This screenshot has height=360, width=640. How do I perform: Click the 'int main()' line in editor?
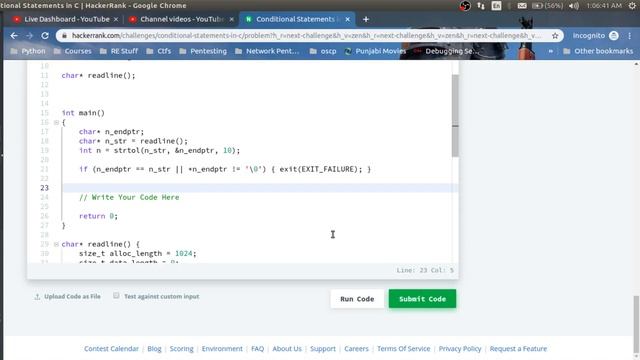tap(83, 113)
